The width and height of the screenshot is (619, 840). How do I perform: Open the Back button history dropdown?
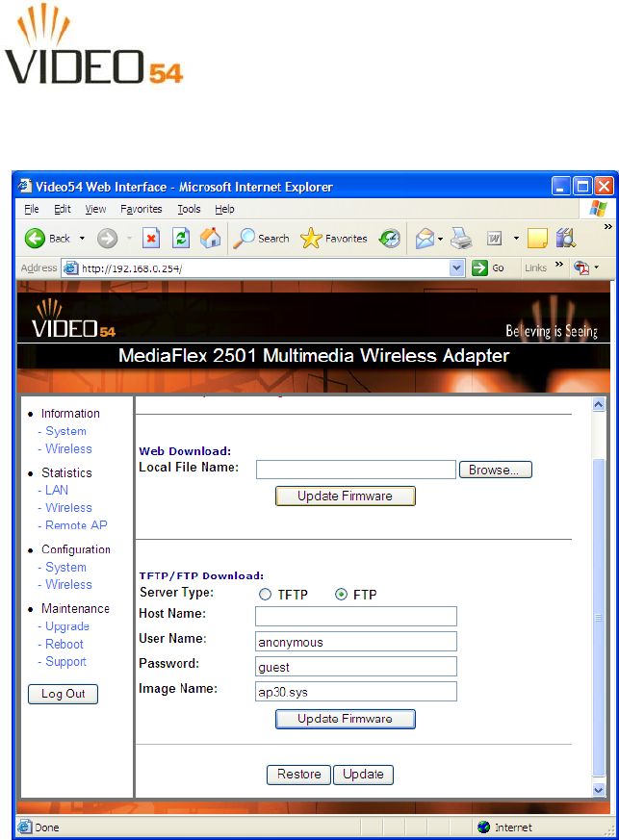point(82,239)
